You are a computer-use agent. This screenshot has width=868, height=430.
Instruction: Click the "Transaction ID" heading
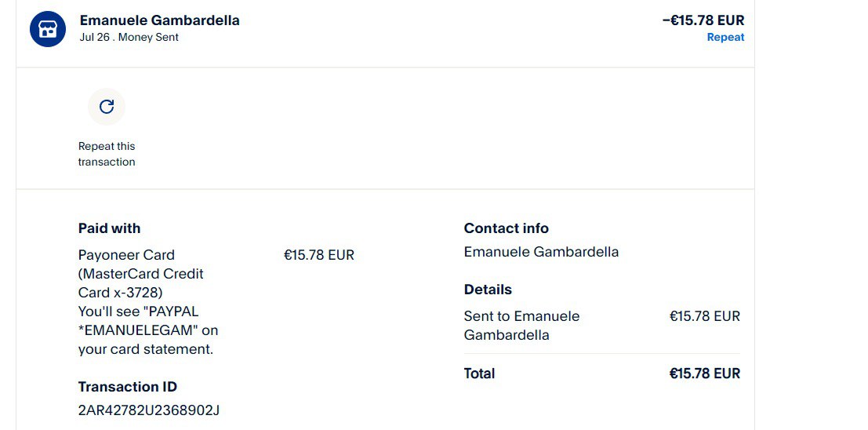click(x=127, y=387)
